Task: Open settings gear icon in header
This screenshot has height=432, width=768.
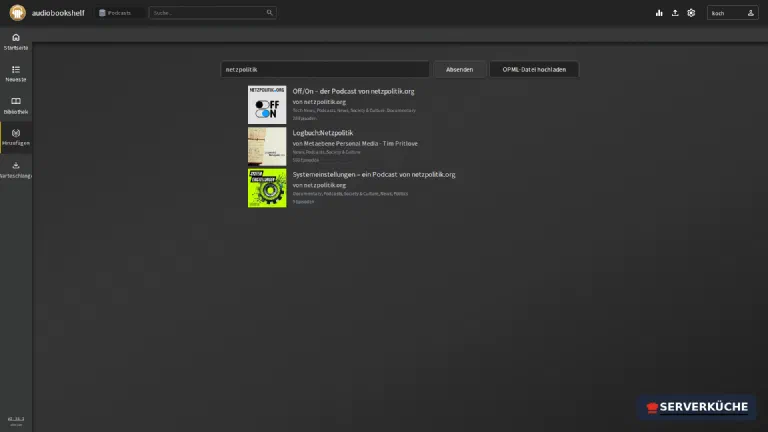Action: (x=691, y=13)
